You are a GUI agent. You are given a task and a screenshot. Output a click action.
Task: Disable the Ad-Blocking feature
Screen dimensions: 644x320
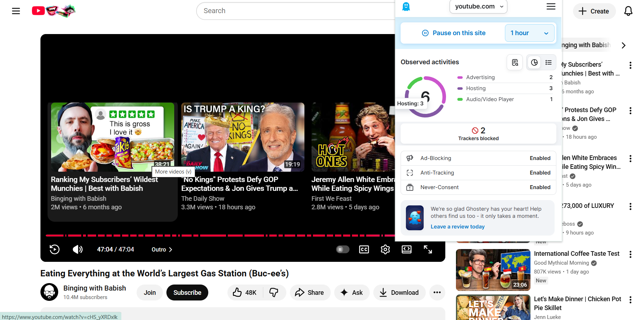point(540,158)
